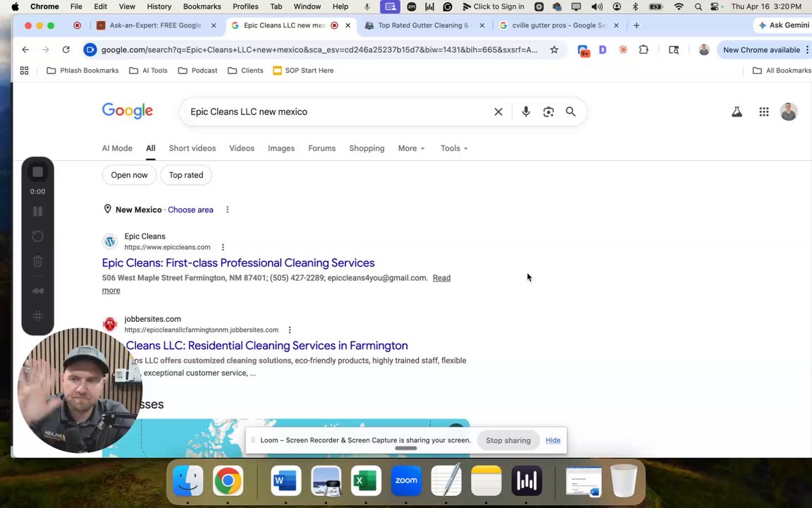Open the Google apps grid
This screenshot has height=508, width=812.
click(x=764, y=111)
